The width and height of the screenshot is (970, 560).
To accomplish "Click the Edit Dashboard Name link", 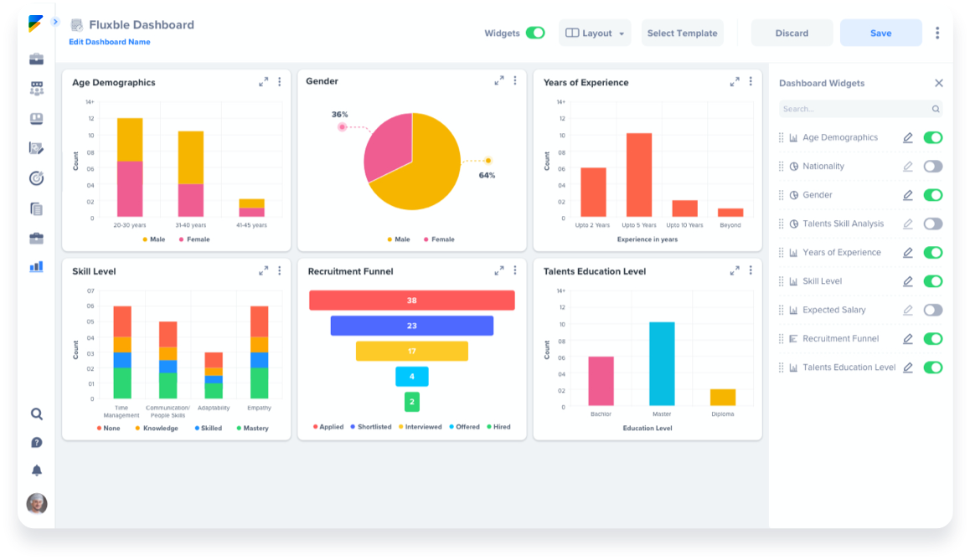I will click(x=110, y=42).
